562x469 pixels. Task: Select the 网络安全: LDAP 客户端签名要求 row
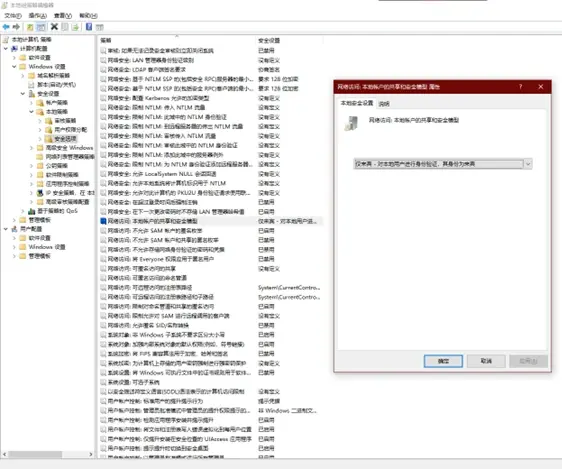point(211,70)
